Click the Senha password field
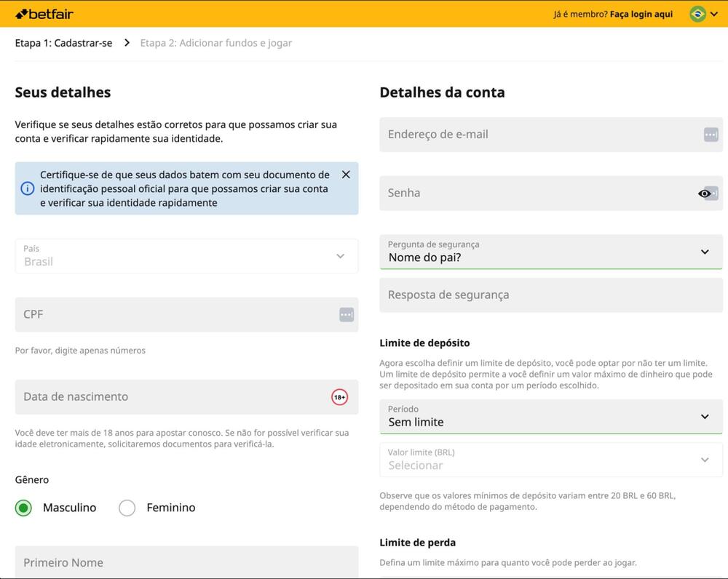728x579 pixels. click(x=551, y=193)
